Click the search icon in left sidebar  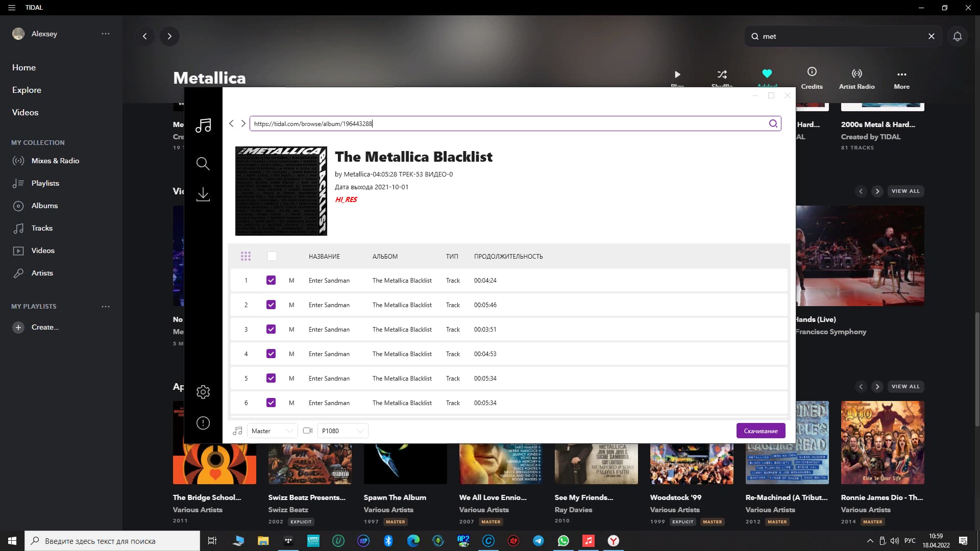coord(203,163)
